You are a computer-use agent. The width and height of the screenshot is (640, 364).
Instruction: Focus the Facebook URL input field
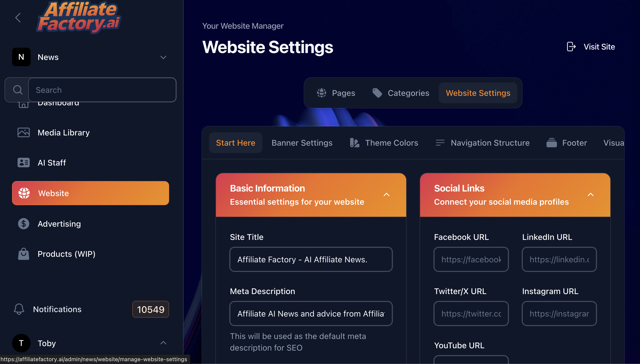coord(471,260)
